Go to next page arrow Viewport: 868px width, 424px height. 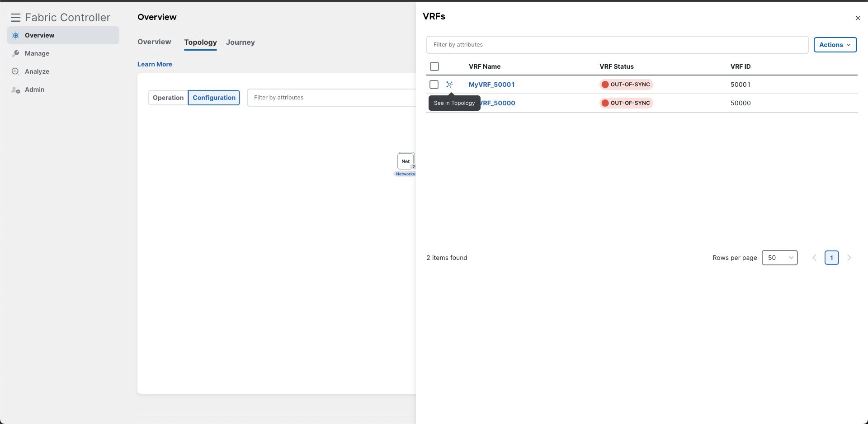[849, 258]
